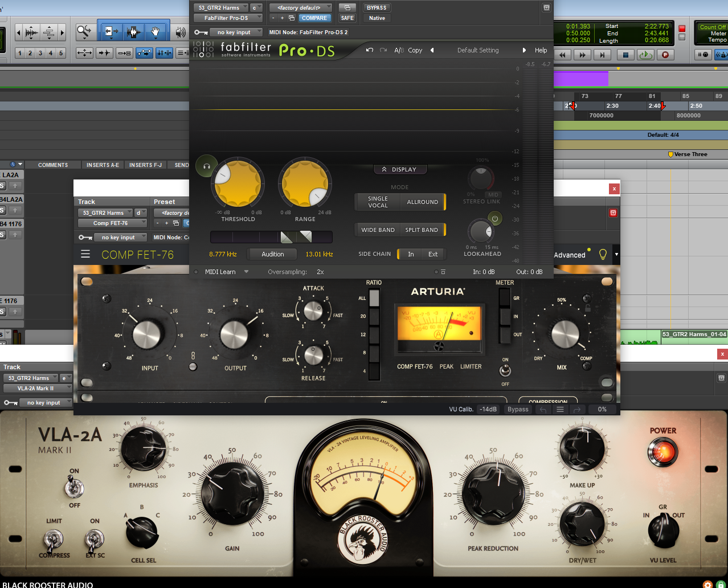Open Comp FET-76 plugin selector dropdown

point(112,223)
